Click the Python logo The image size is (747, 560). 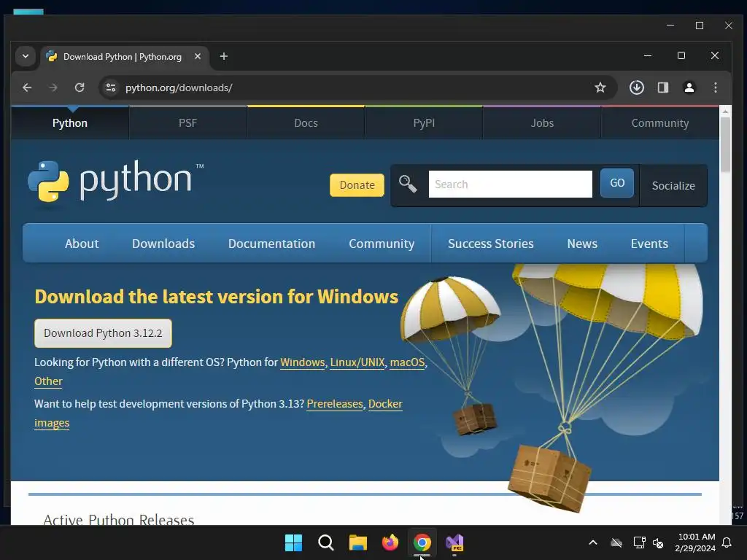click(x=115, y=181)
